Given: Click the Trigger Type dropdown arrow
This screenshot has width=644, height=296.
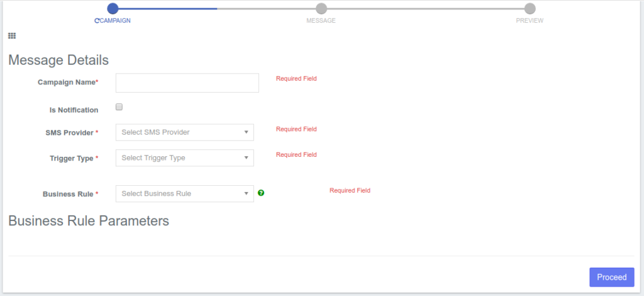Looking at the screenshot, I should point(247,157).
